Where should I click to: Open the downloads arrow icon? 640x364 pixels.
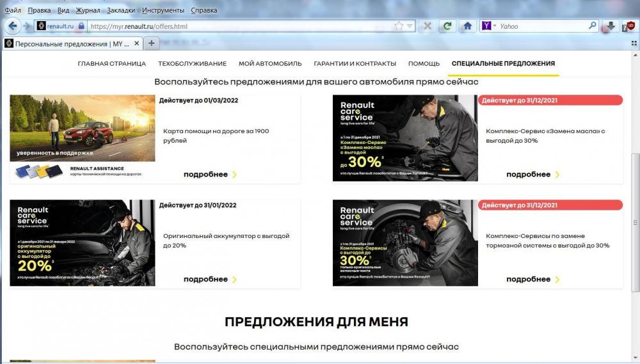pos(611,26)
